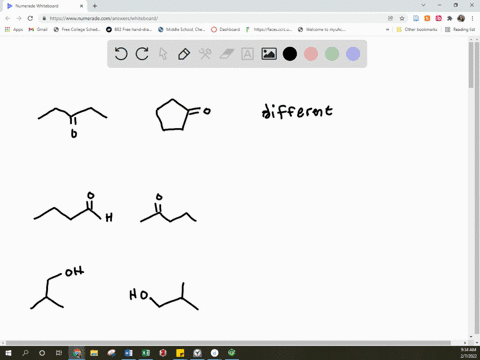The width and height of the screenshot is (480, 360).
Task: Open the Chrome profile avatar
Action: 461,18
